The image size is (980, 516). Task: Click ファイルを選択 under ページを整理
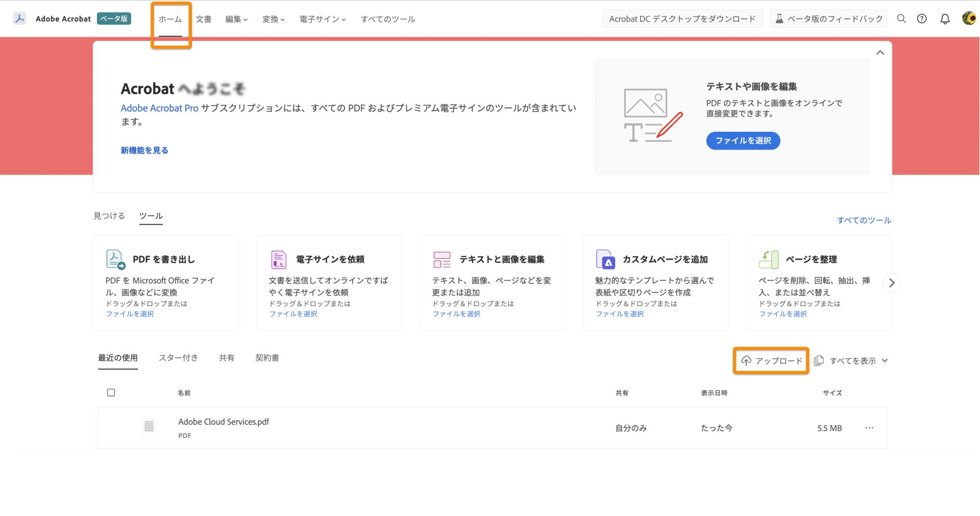783,314
